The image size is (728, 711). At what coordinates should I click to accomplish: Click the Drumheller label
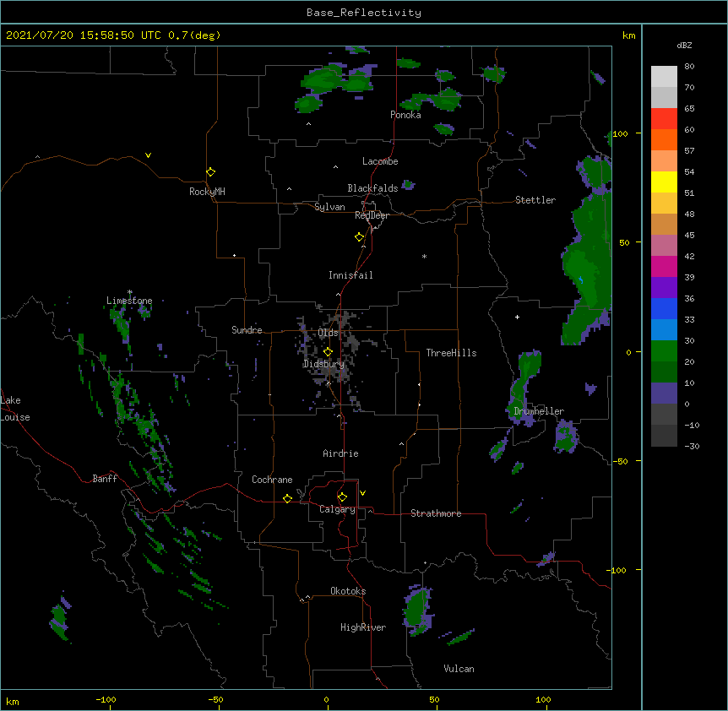(539, 411)
